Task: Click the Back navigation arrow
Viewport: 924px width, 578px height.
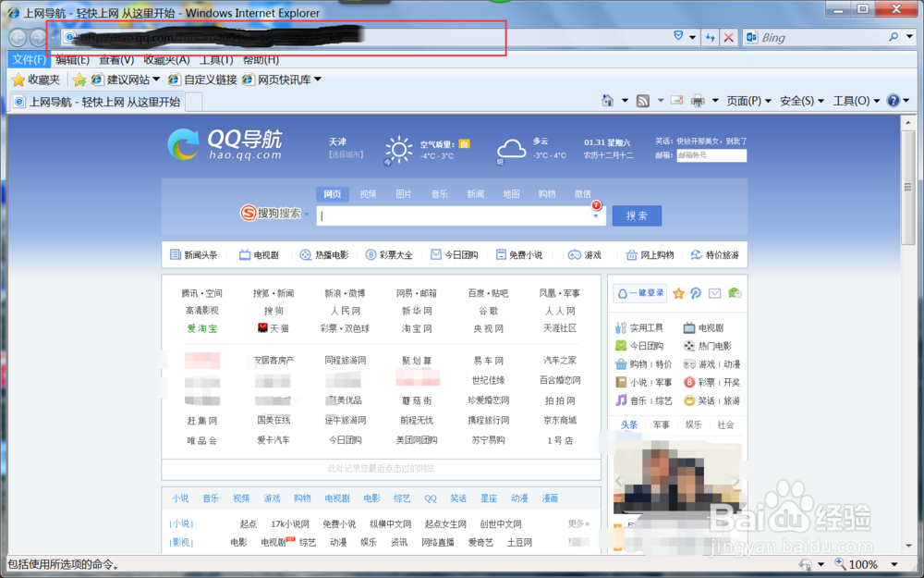Action: click(x=18, y=38)
